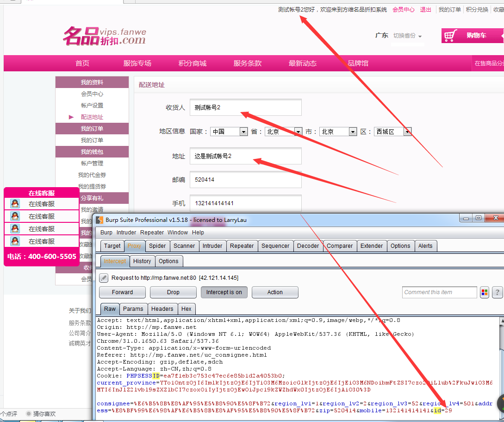
Task: Open the Intruder menu in menu bar
Action: [x=126, y=232]
